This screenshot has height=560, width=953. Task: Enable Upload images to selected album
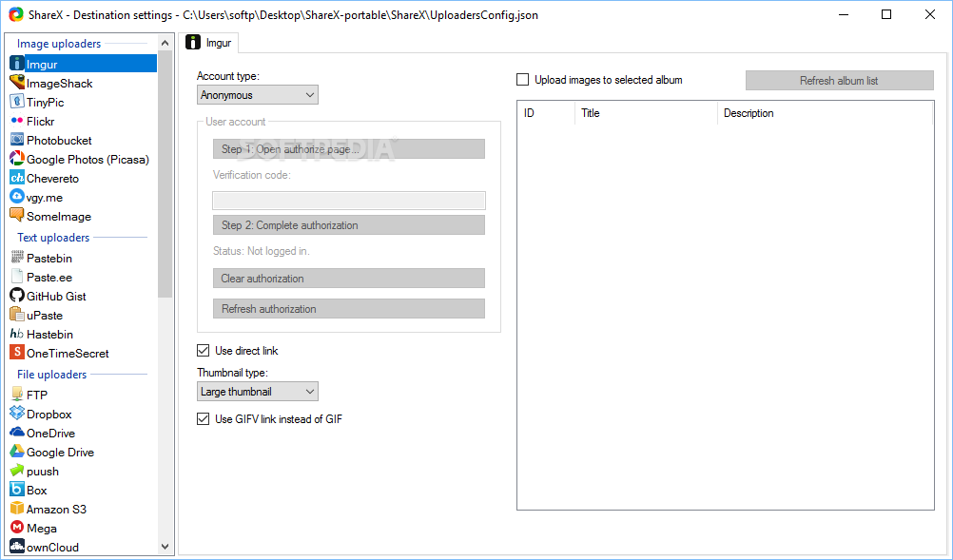pos(523,80)
